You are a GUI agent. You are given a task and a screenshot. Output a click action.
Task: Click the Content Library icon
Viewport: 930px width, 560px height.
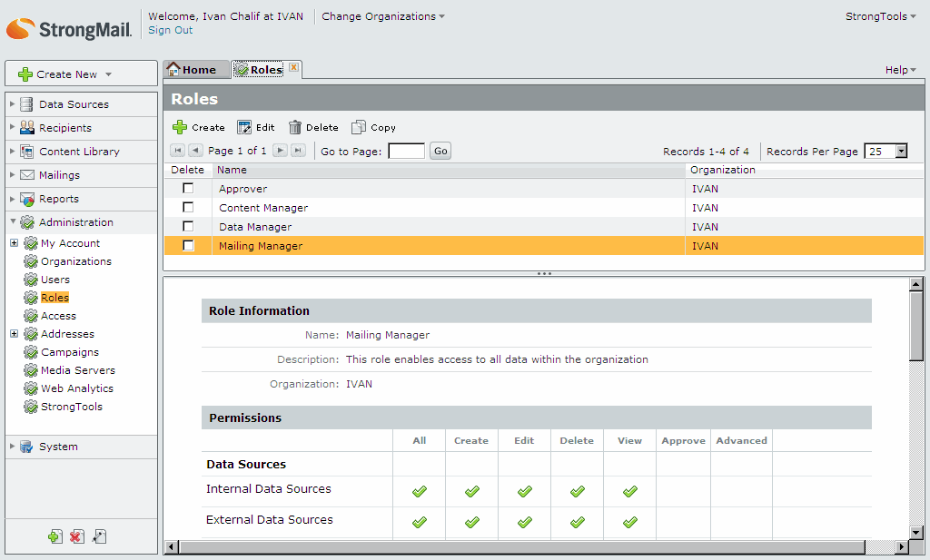(x=26, y=152)
